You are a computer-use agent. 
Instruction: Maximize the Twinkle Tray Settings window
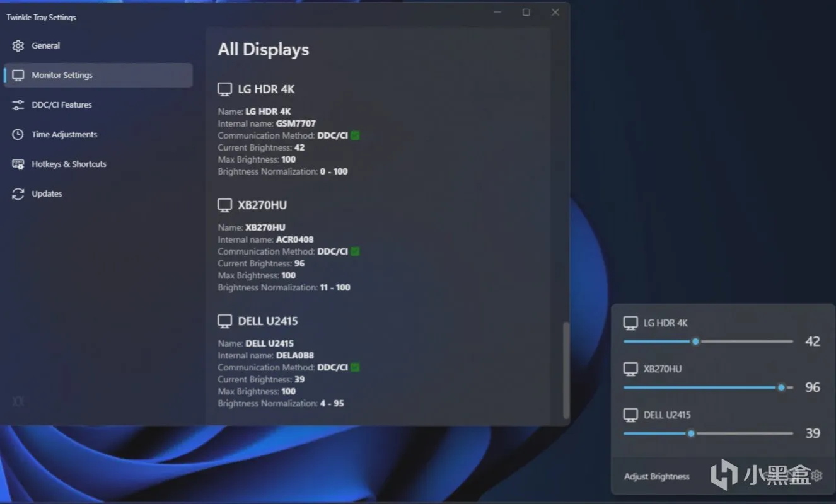click(x=526, y=13)
